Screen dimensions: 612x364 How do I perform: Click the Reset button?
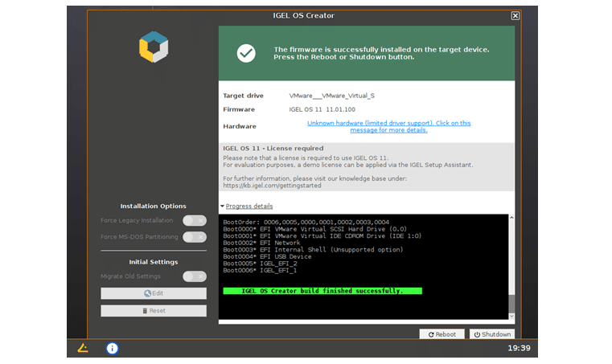point(154,310)
